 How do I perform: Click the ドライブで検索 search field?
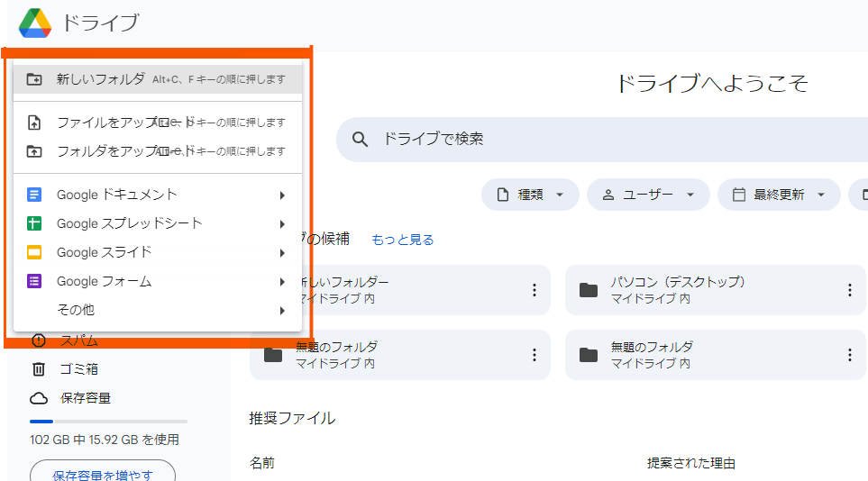pos(602,140)
